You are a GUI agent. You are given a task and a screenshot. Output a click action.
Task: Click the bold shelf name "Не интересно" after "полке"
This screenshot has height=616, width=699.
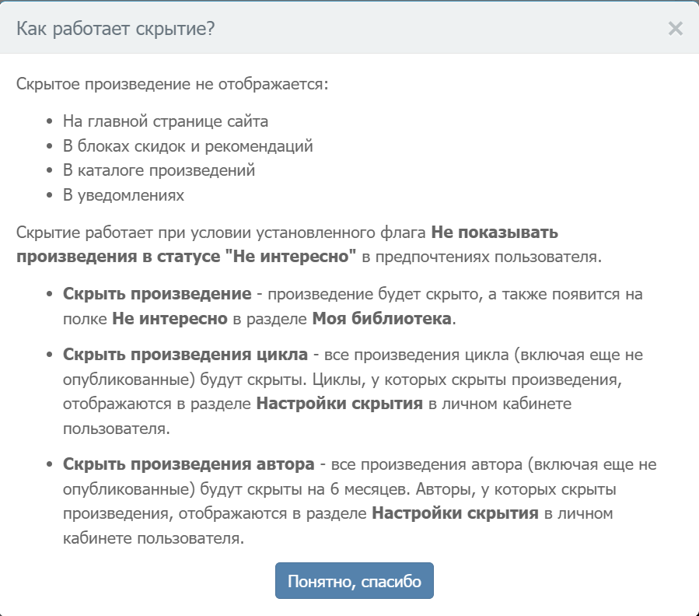(170, 318)
